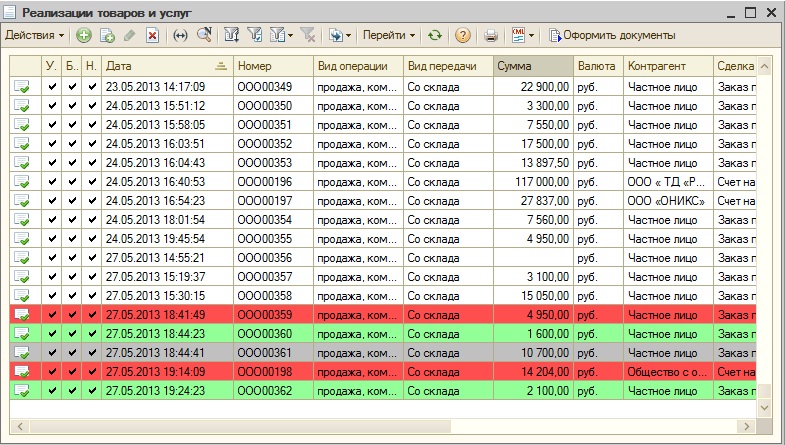
Task: Click the Help question mark icon
Action: 463,36
